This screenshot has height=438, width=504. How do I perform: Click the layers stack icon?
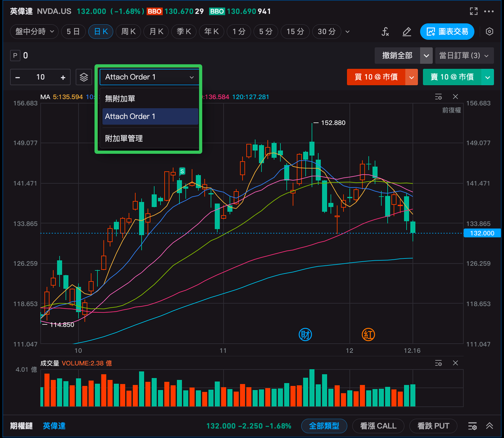[84, 77]
